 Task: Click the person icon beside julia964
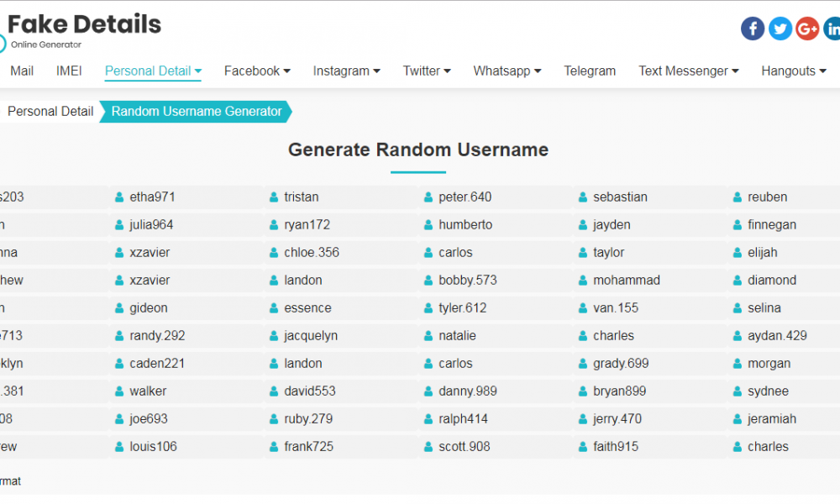coord(119,224)
